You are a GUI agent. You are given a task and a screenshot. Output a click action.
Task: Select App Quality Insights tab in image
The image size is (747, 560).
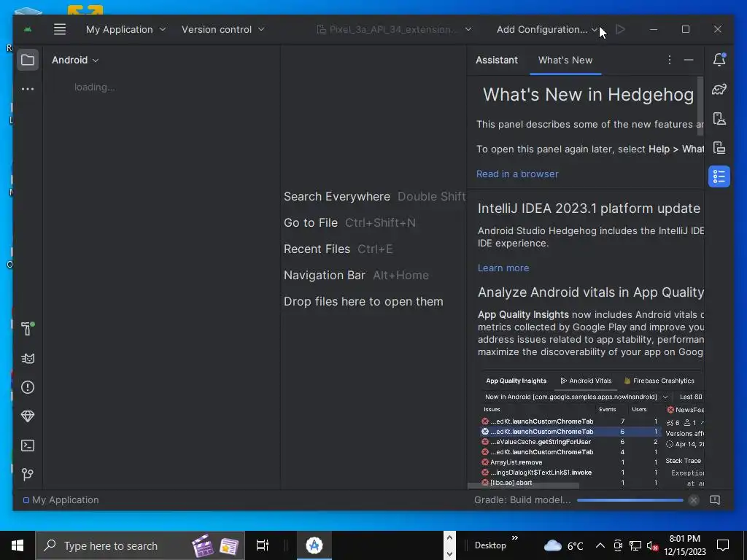tap(516, 381)
